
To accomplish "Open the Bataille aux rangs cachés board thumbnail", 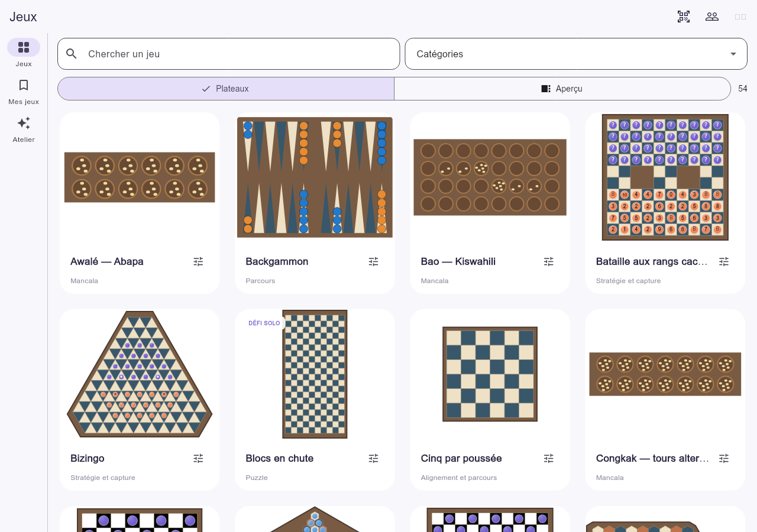I will pyautogui.click(x=665, y=177).
